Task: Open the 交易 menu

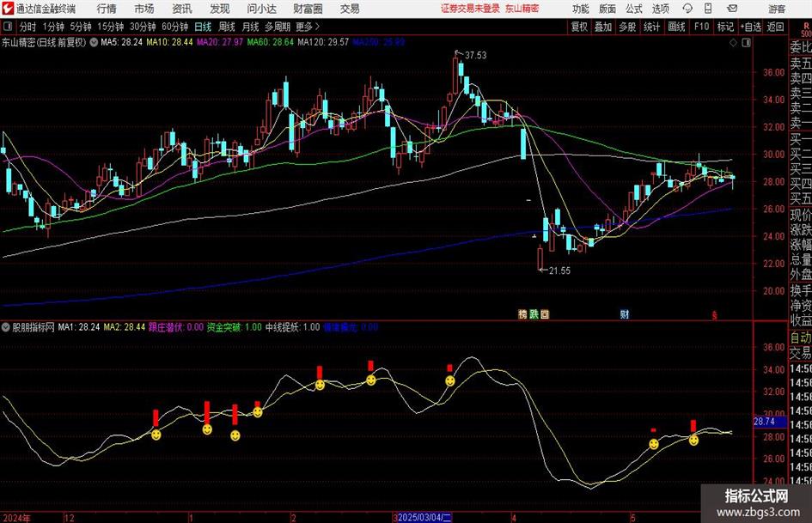Action: coord(350,9)
